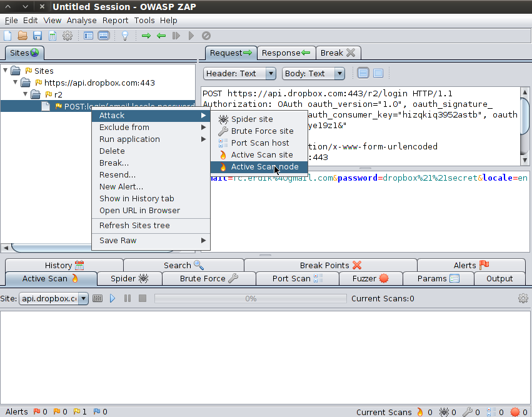The height and width of the screenshot is (417, 532).
Task: Choose Active Scan site from Attack submenu
Action: [259, 154]
